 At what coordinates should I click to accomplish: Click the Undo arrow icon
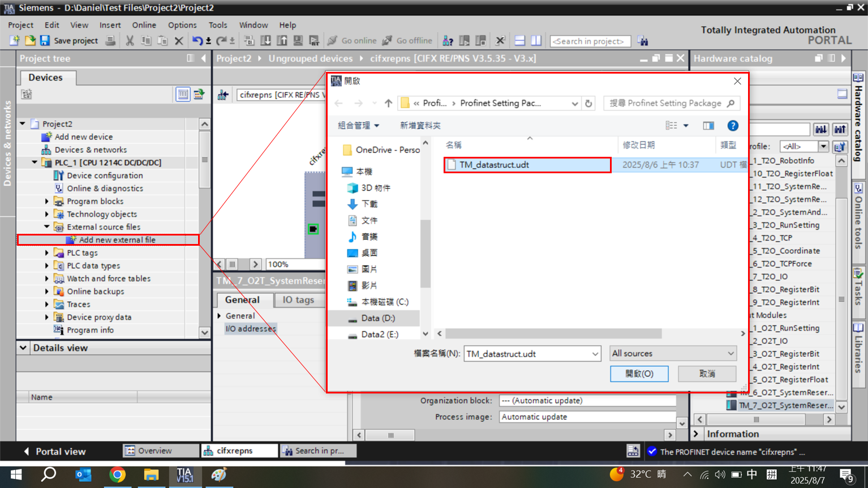point(197,41)
